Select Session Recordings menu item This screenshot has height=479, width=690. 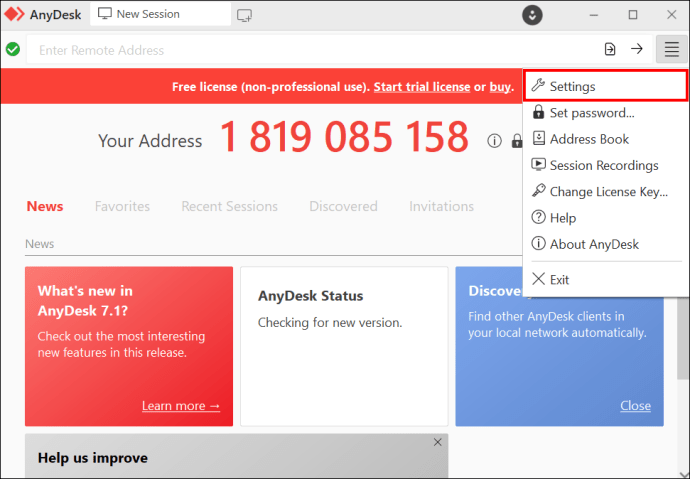click(x=606, y=165)
